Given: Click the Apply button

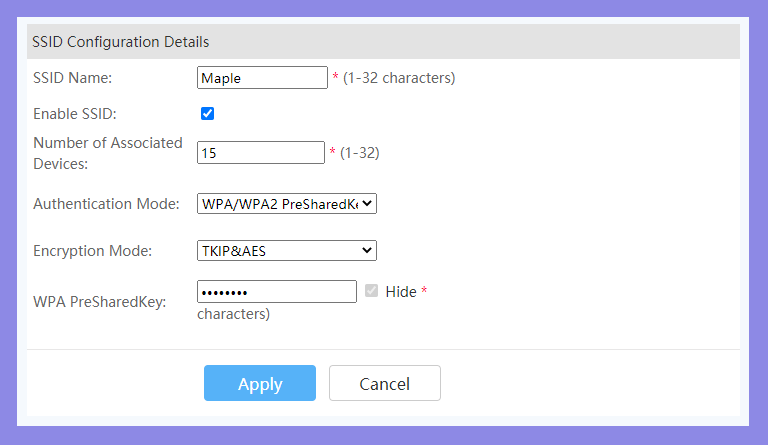Looking at the screenshot, I should click(260, 383).
